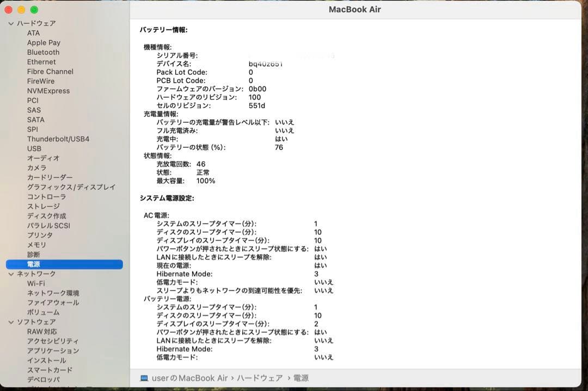The width and height of the screenshot is (588, 391).
Task: Open Thunderbolt/USB4 in the sidebar
Action: (58, 139)
